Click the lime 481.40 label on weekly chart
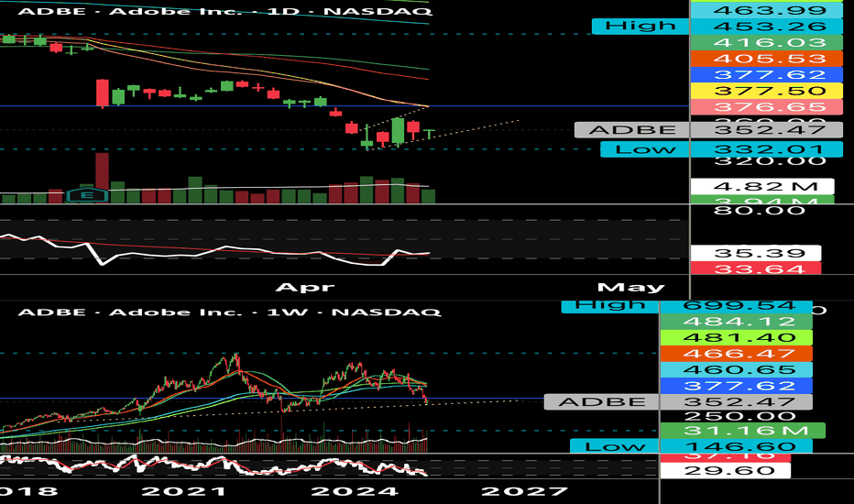Viewport: 854px width, 504px height. pos(736,338)
